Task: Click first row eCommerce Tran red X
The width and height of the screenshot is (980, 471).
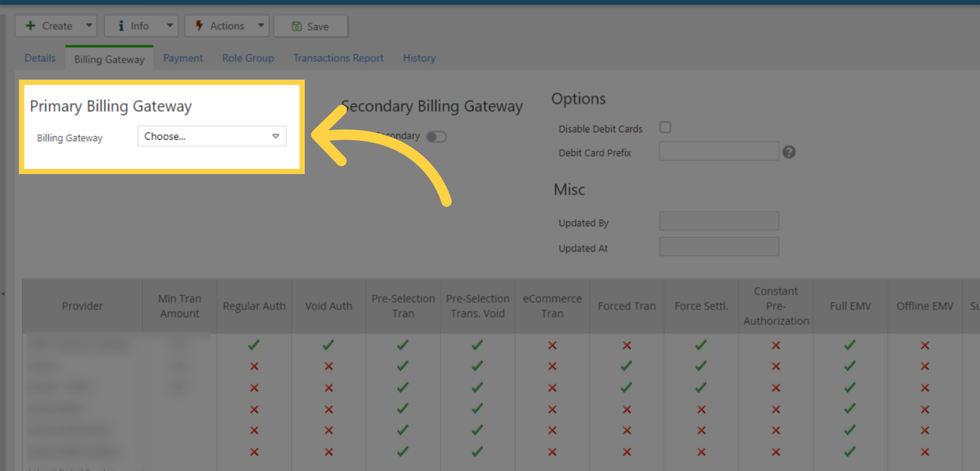Action: (552, 345)
